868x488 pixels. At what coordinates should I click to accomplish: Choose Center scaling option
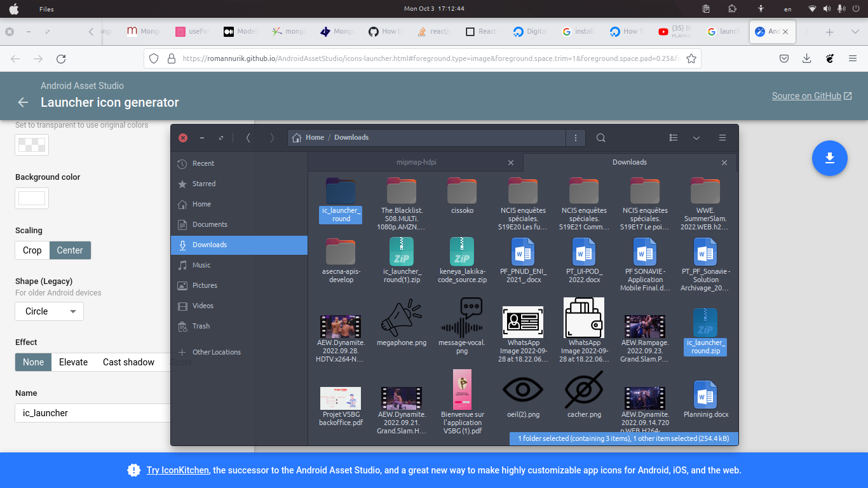coord(70,250)
